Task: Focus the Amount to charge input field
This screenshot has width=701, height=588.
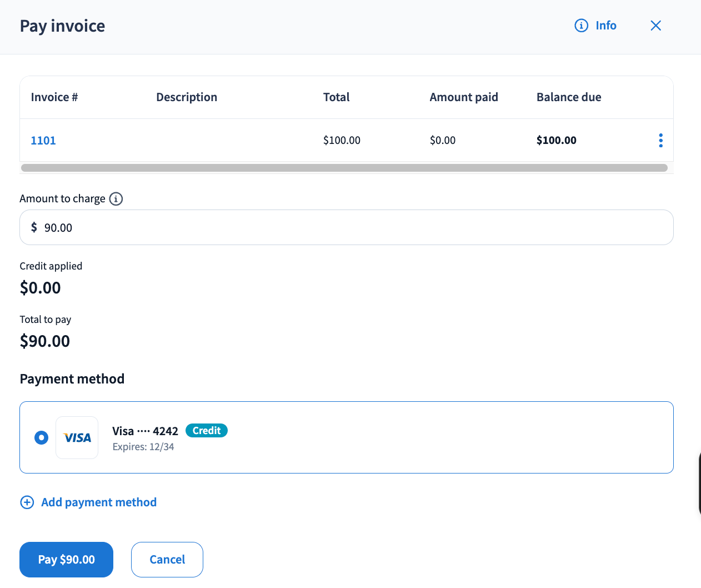Action: click(347, 227)
